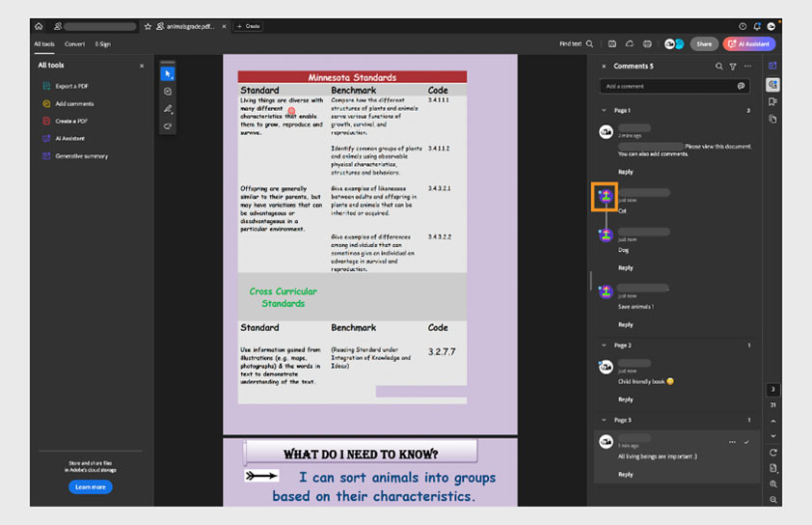Click the Share button

(x=704, y=43)
